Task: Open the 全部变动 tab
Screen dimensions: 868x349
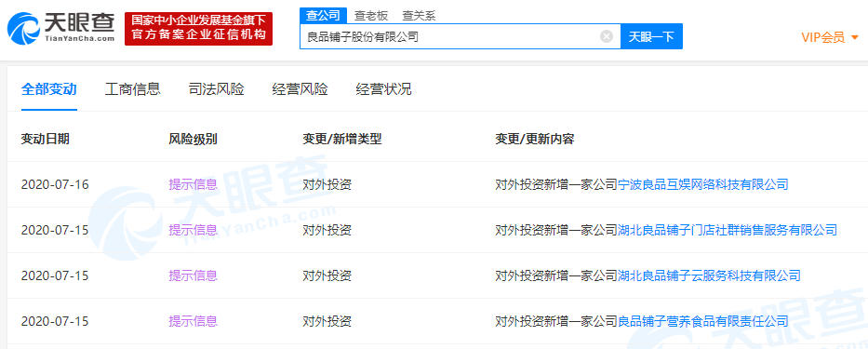Action: [48, 89]
